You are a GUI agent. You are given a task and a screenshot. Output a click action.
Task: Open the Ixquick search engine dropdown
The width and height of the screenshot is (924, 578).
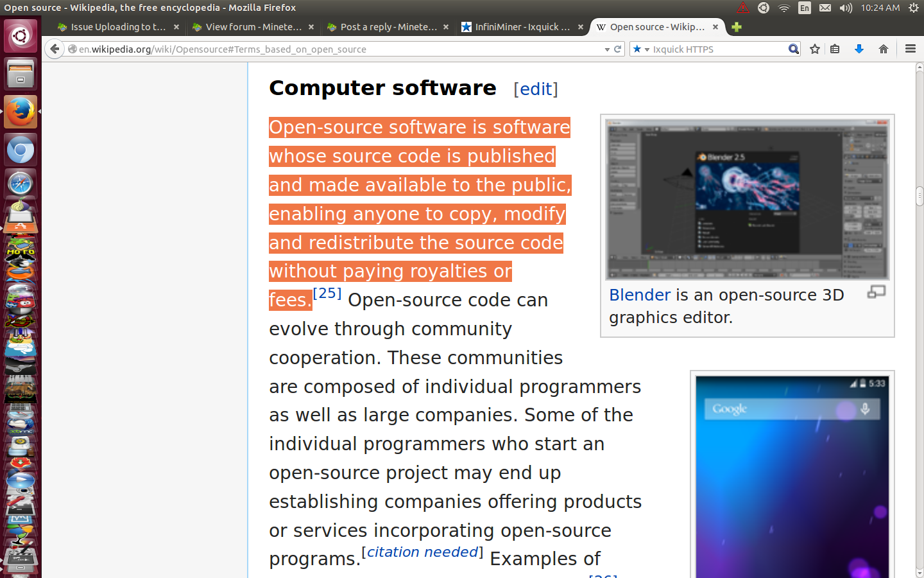[646, 49]
